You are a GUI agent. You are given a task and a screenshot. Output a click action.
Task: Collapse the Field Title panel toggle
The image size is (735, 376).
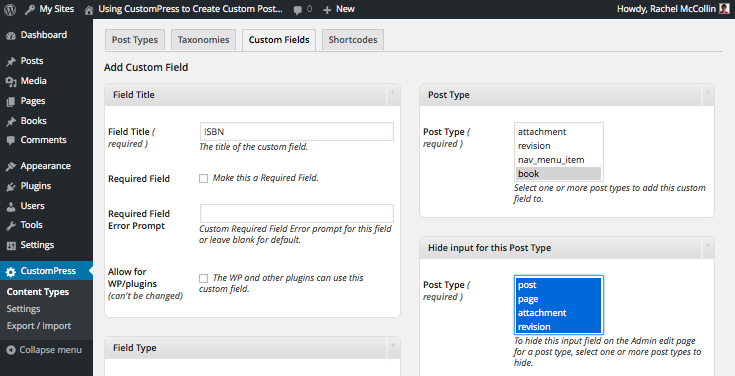(x=393, y=94)
